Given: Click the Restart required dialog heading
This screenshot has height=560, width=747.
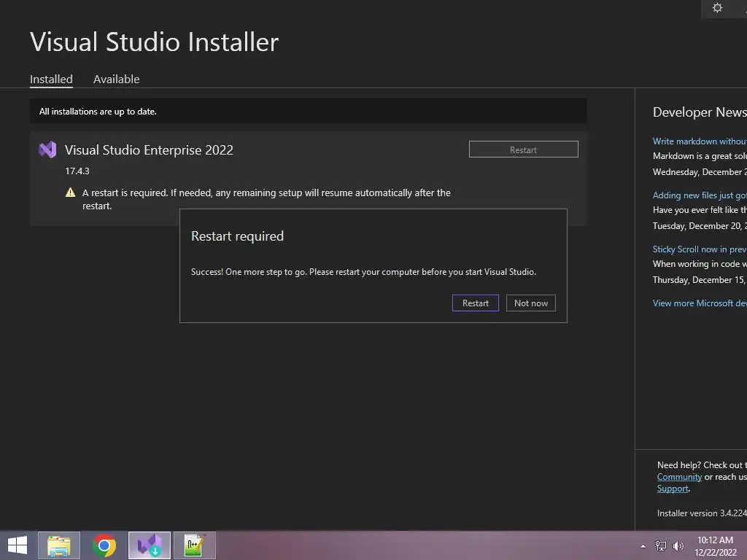Looking at the screenshot, I should point(237,236).
